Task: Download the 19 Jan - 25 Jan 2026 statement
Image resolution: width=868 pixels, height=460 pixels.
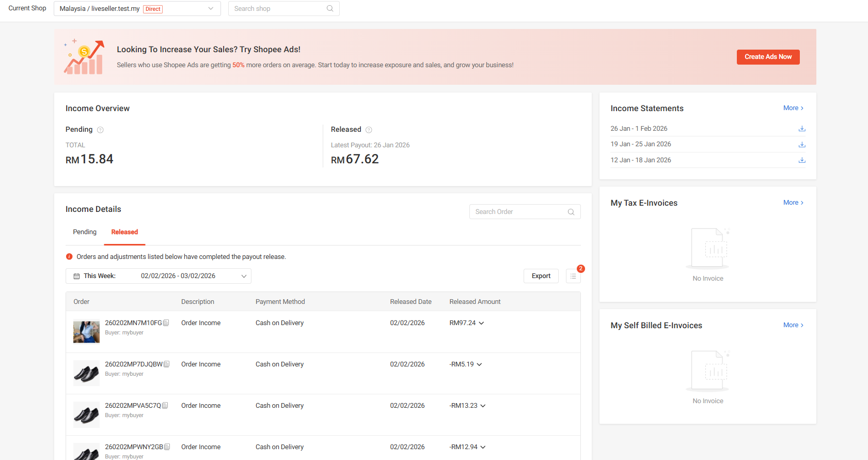Action: (802, 145)
